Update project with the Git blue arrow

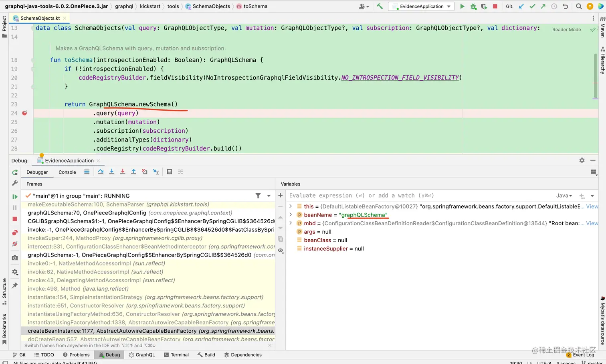(x=521, y=6)
